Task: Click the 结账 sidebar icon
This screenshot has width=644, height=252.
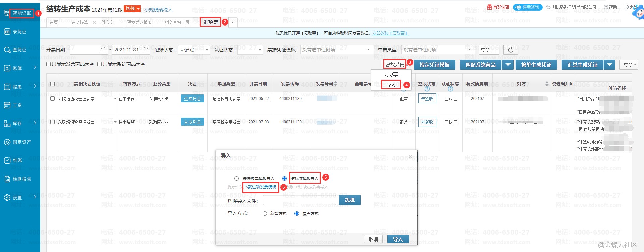Action: pyautogui.click(x=7, y=161)
